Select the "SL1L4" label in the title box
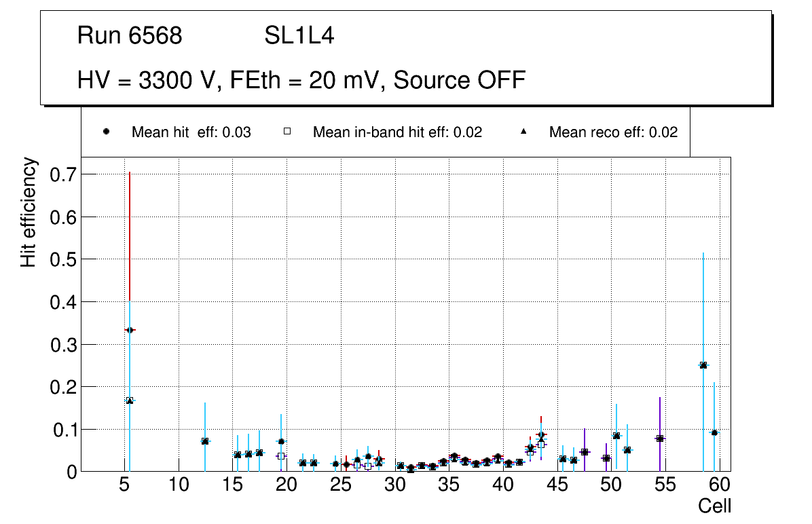 (x=299, y=36)
